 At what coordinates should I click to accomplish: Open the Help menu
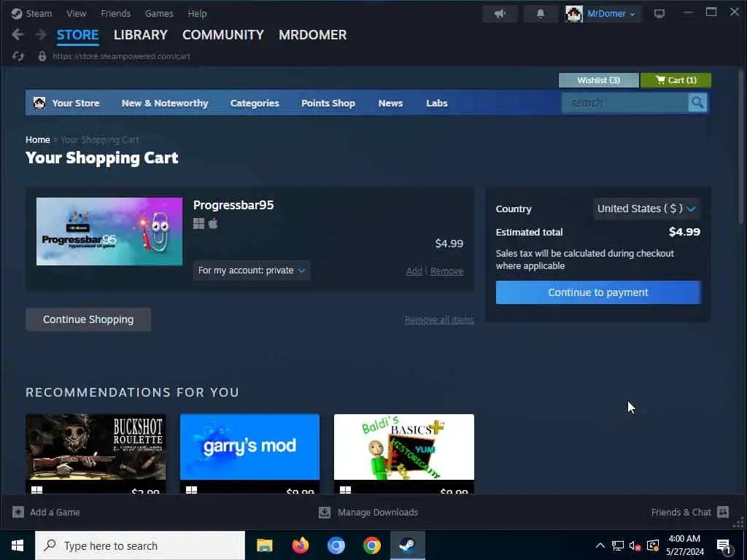(x=197, y=13)
